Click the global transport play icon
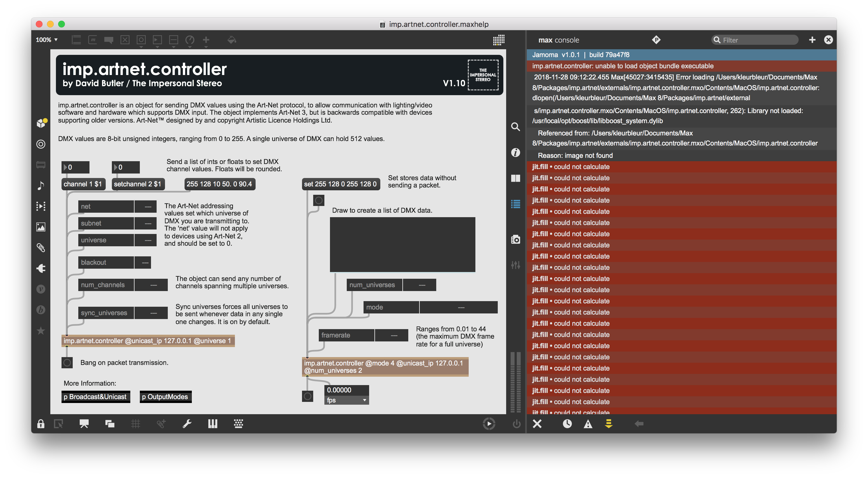The width and height of the screenshot is (868, 478). tap(489, 424)
